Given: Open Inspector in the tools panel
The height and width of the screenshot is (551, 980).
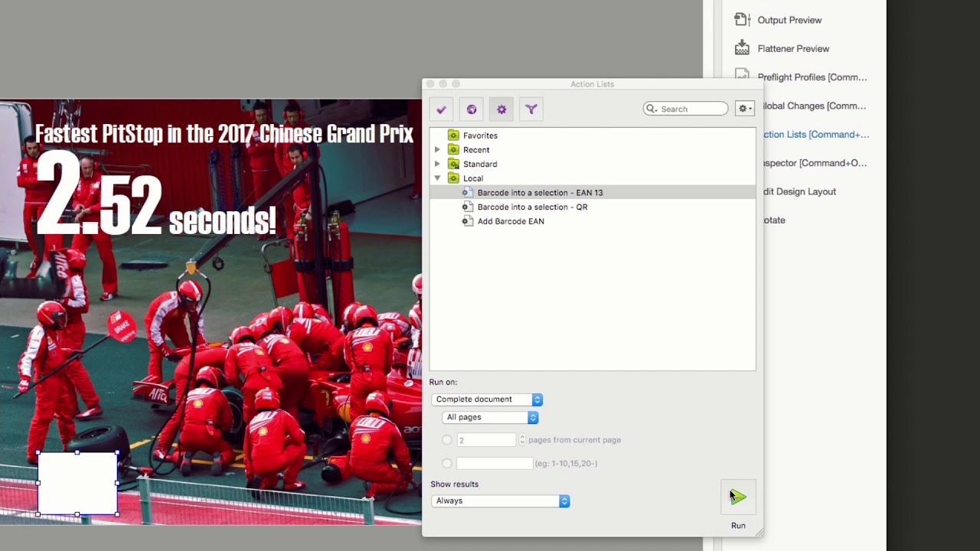Looking at the screenshot, I should (815, 163).
